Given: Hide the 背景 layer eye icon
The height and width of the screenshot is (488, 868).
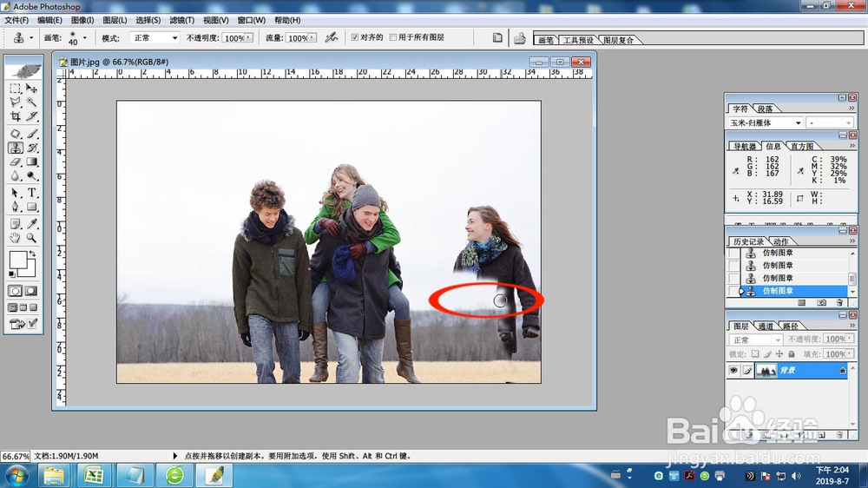Looking at the screenshot, I should (x=733, y=371).
